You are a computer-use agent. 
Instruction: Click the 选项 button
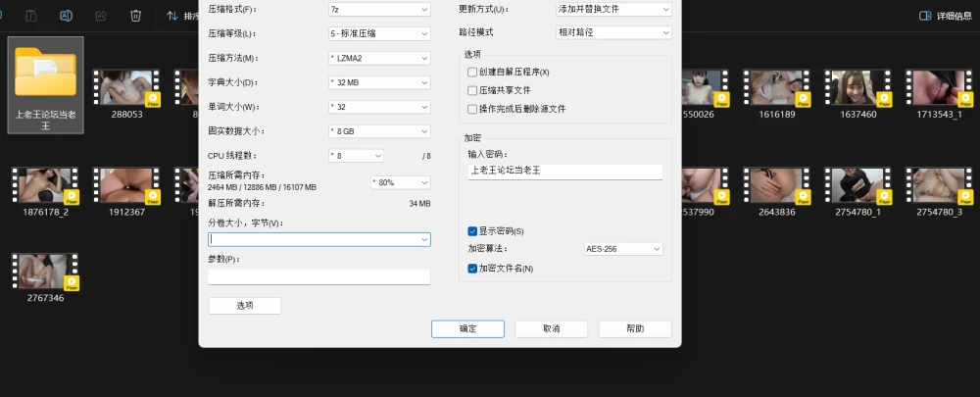coord(244,306)
